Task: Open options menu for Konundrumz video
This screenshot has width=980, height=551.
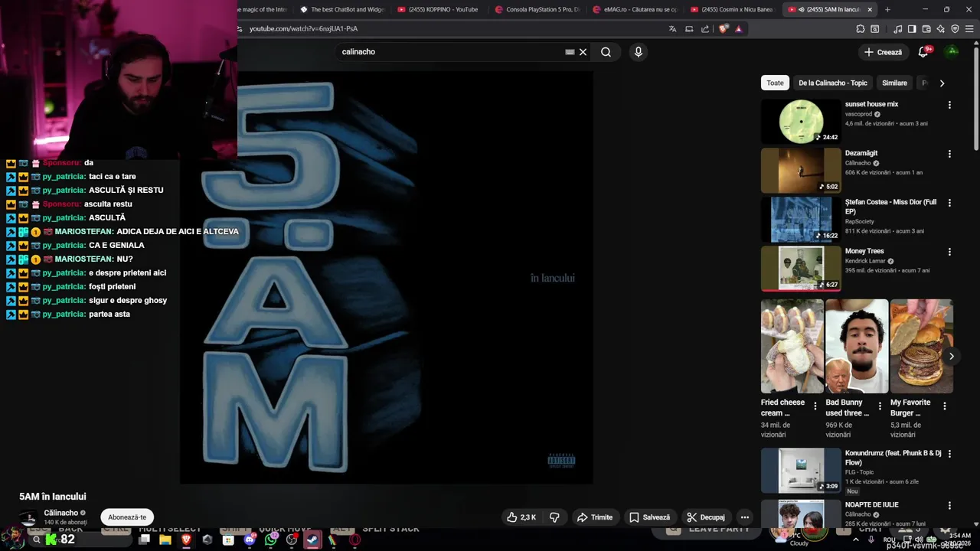Action: click(949, 454)
